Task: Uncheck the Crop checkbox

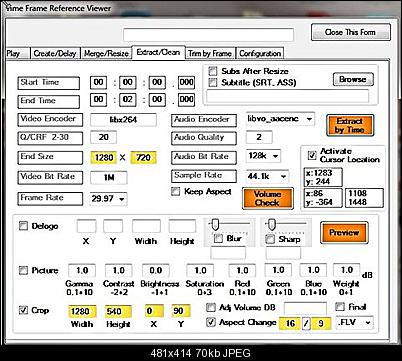Action: pyautogui.click(x=23, y=310)
